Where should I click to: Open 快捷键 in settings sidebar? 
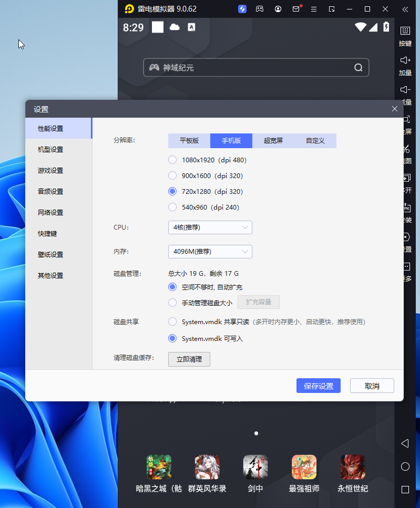[59, 234]
